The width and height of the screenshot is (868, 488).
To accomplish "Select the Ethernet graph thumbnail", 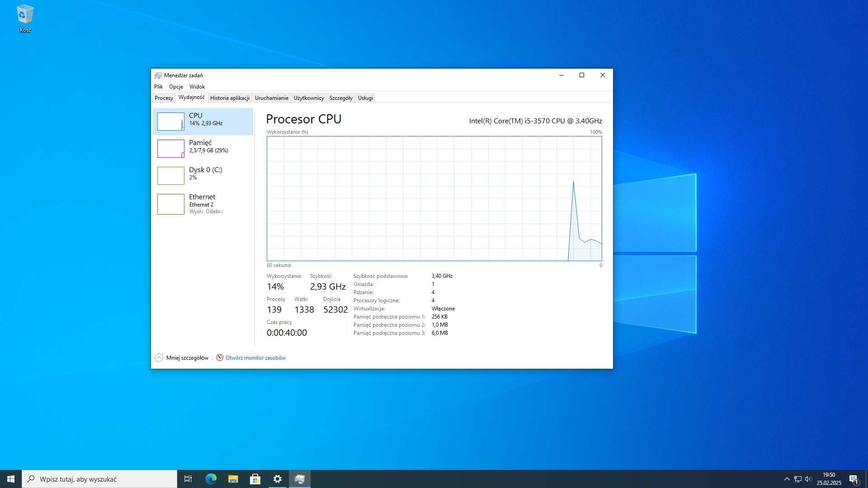I will click(170, 204).
